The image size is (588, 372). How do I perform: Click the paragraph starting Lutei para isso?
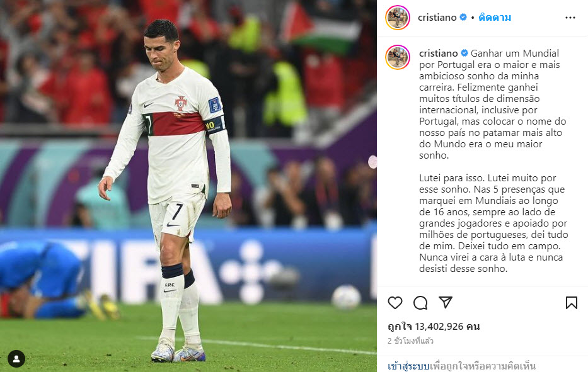pyautogui.click(x=493, y=223)
